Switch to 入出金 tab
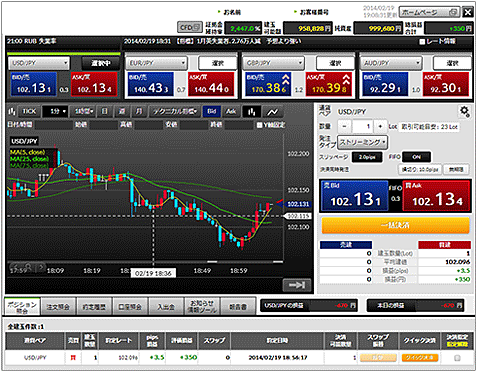 click(166, 307)
